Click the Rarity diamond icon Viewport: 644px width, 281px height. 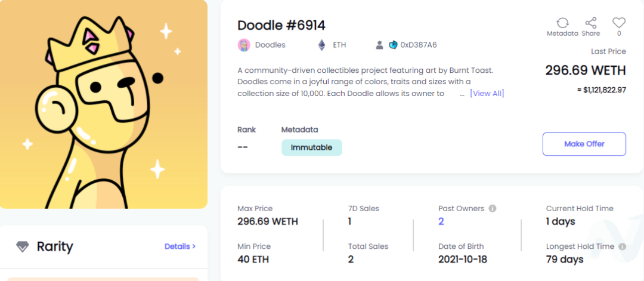pyautogui.click(x=23, y=247)
